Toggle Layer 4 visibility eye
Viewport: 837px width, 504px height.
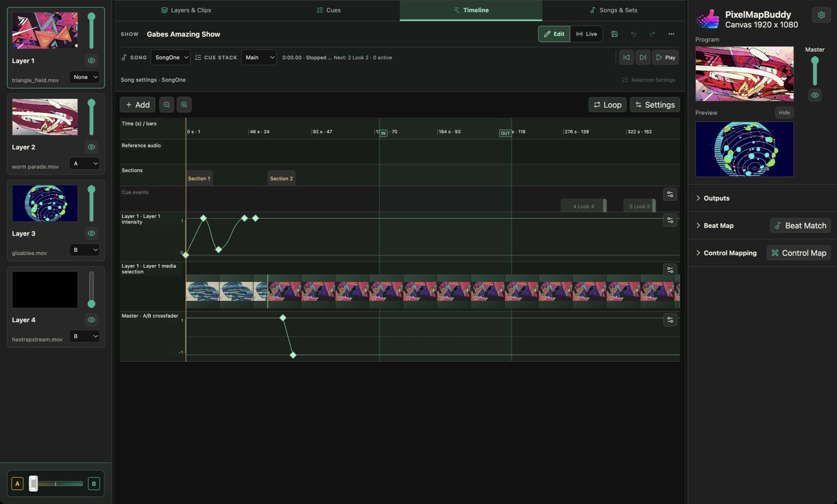point(91,320)
